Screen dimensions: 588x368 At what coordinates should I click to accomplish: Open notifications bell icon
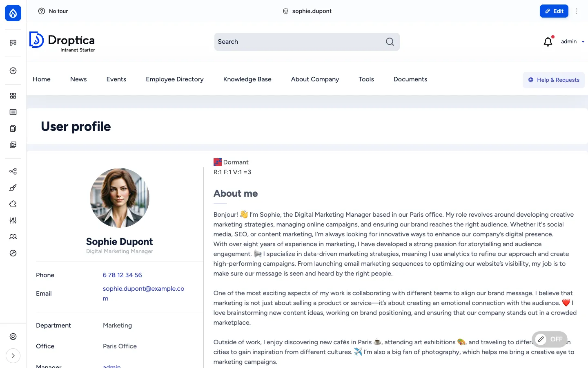click(548, 41)
